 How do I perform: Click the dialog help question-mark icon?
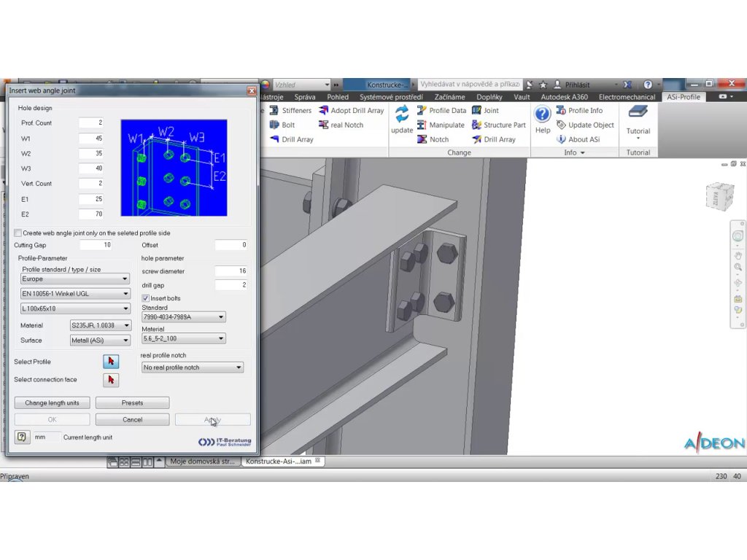click(x=22, y=437)
